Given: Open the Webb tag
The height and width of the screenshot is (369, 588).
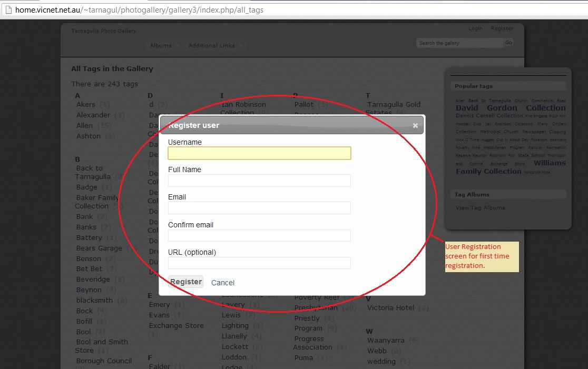Looking at the screenshot, I should pyautogui.click(x=377, y=351).
